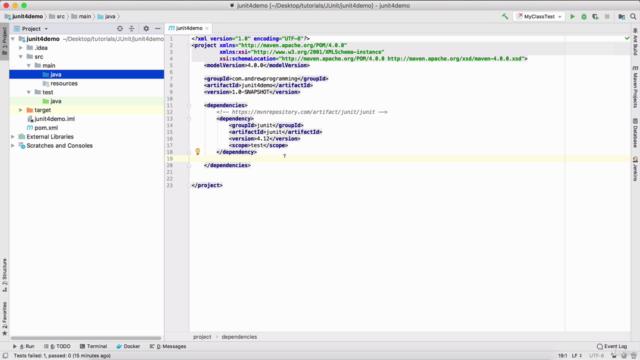Open Project Structure icon in toolbar
Screen dimensions: 640x360
click(622, 16)
